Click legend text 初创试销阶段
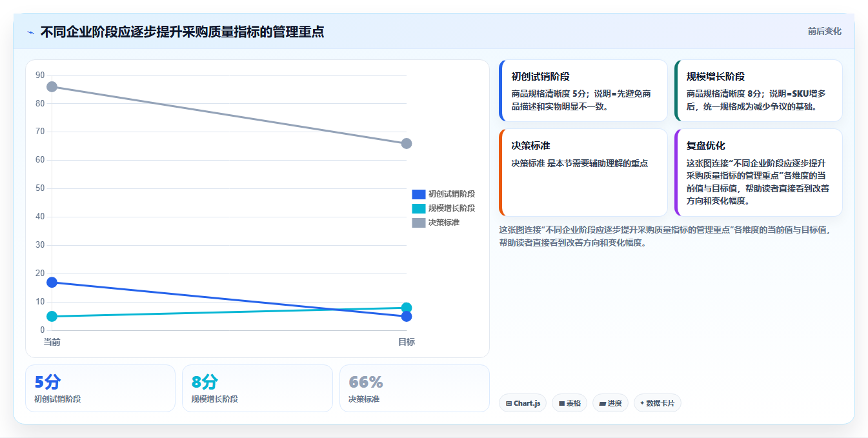Image resolution: width=868 pixels, height=438 pixels. click(452, 194)
